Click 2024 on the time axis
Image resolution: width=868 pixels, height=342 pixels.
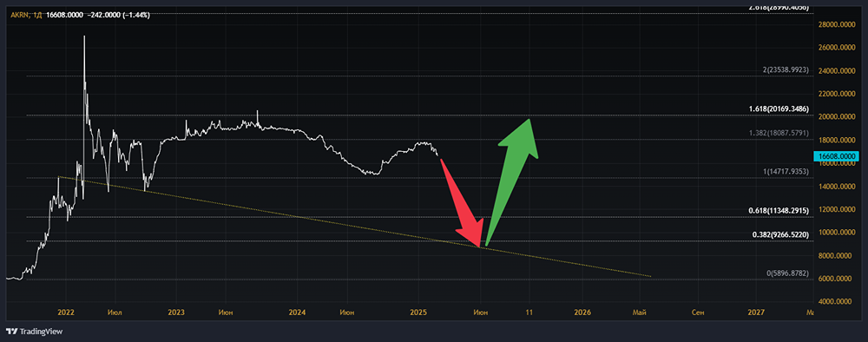click(297, 312)
